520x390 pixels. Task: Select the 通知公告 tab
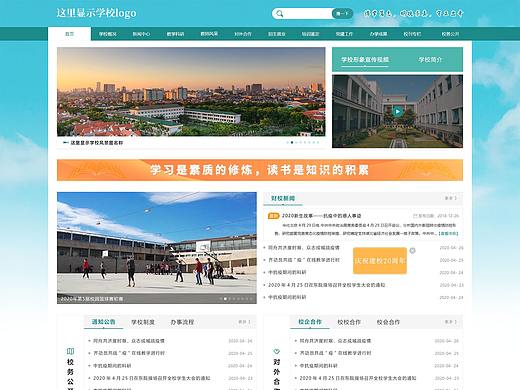(103, 322)
